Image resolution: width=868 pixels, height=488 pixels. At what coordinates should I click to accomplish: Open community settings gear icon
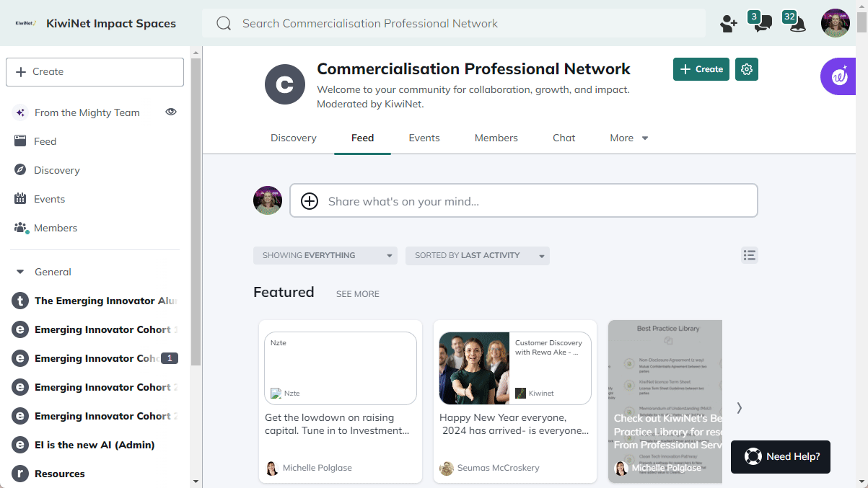point(747,69)
